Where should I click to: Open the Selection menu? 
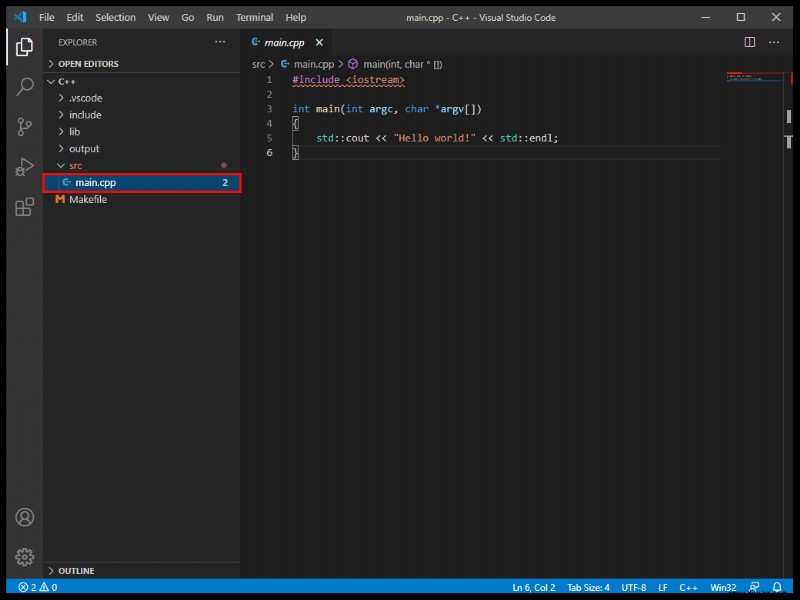[115, 17]
